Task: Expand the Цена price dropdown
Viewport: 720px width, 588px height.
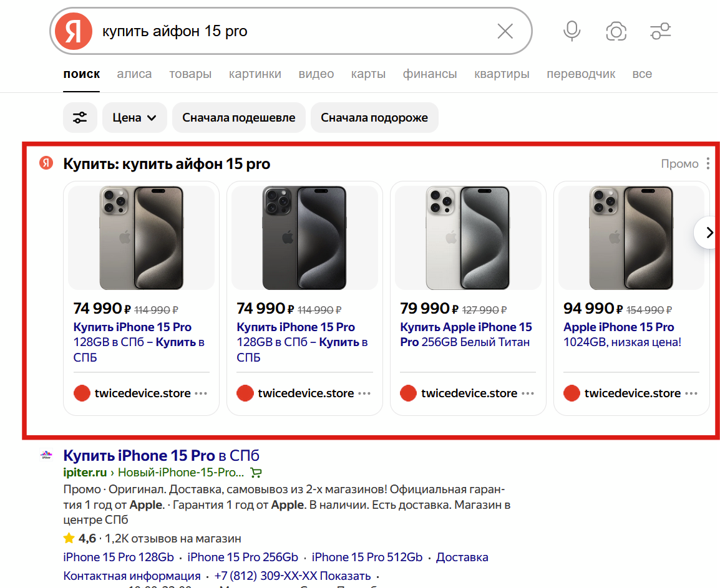Action: coord(134,117)
